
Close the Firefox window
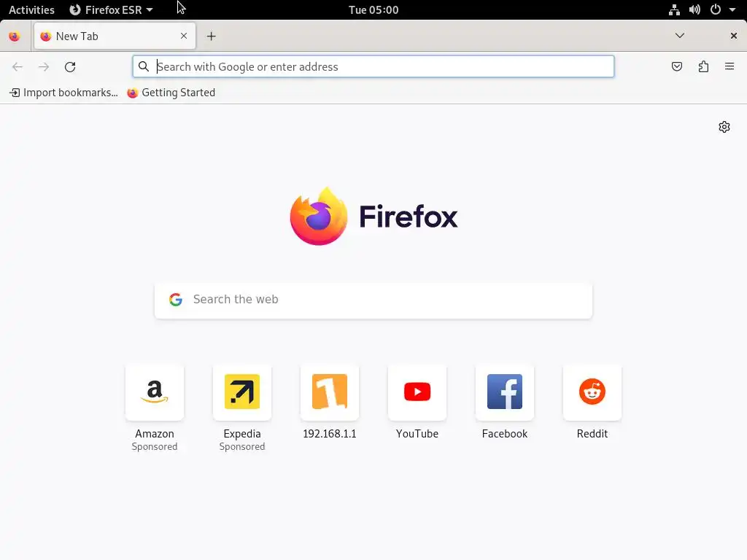point(734,36)
